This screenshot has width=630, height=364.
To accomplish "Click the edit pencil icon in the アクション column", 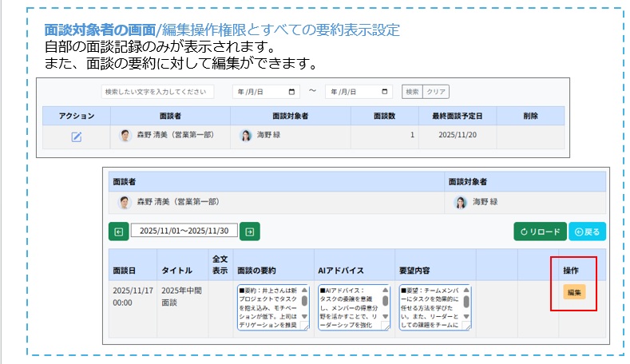I will click(x=77, y=136).
